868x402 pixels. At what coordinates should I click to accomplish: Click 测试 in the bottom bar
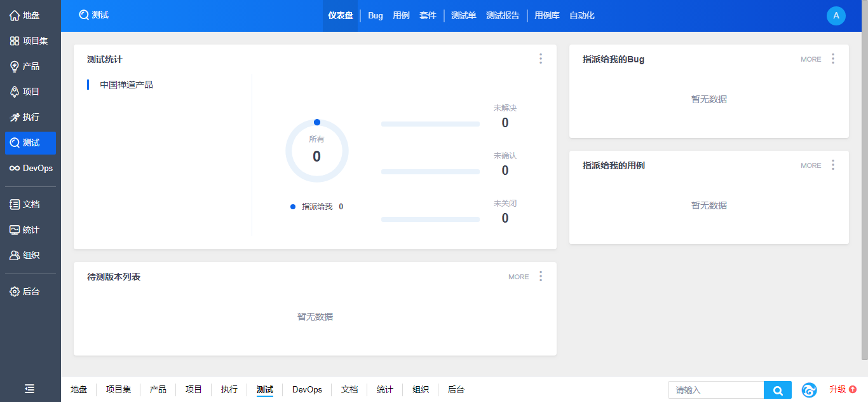coord(265,390)
